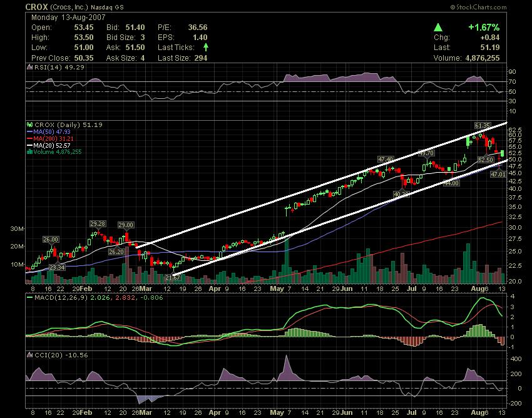Click the 40.39 price annotation
Image resolution: width=532 pixels, height=418 pixels.
pyautogui.click(x=401, y=194)
